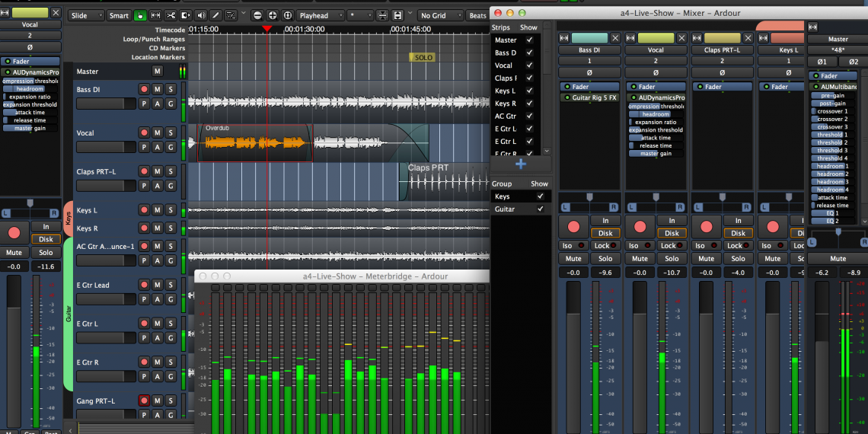This screenshot has height=434, width=868.
Task: Open the No Grid snap dropdown
Action: [x=439, y=15]
